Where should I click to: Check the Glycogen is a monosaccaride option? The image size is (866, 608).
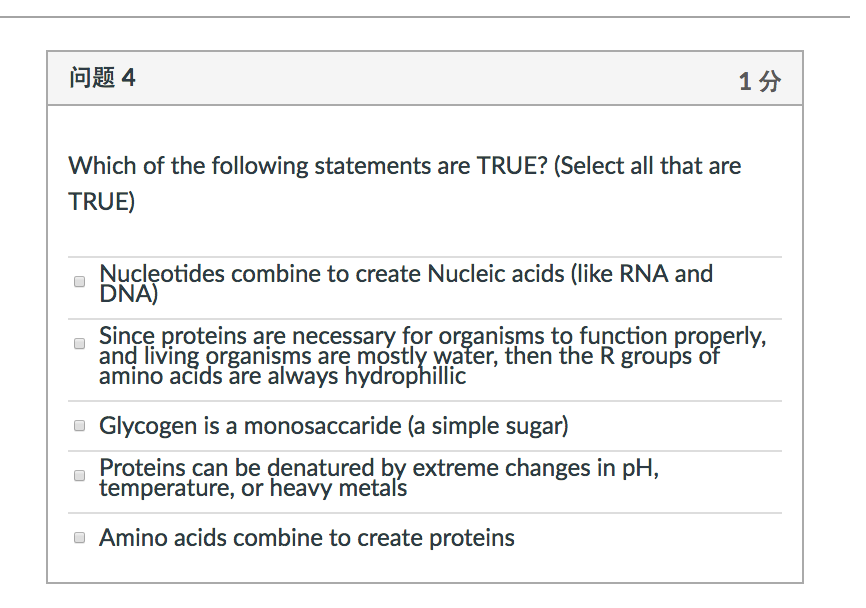[79, 424]
